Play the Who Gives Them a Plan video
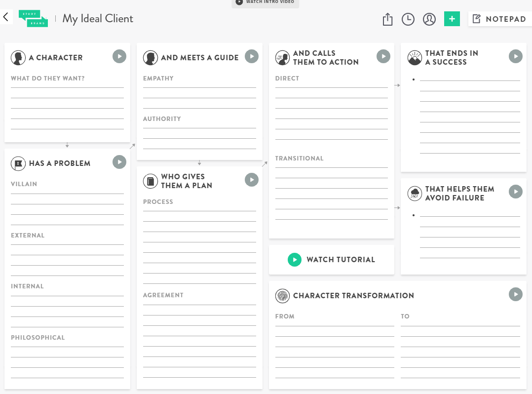 (252, 180)
